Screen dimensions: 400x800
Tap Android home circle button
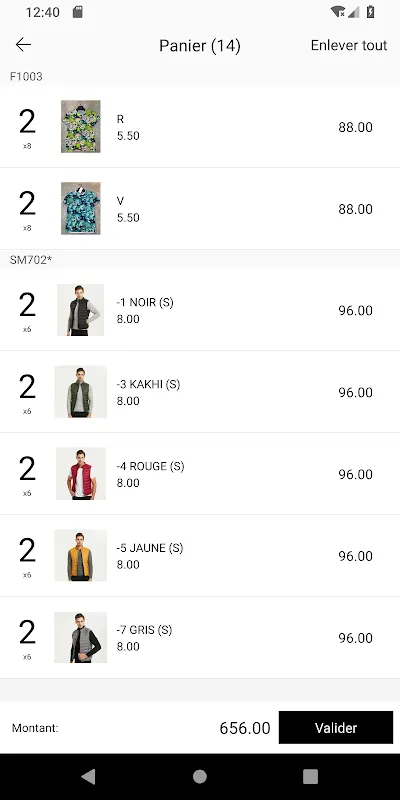coord(200,777)
